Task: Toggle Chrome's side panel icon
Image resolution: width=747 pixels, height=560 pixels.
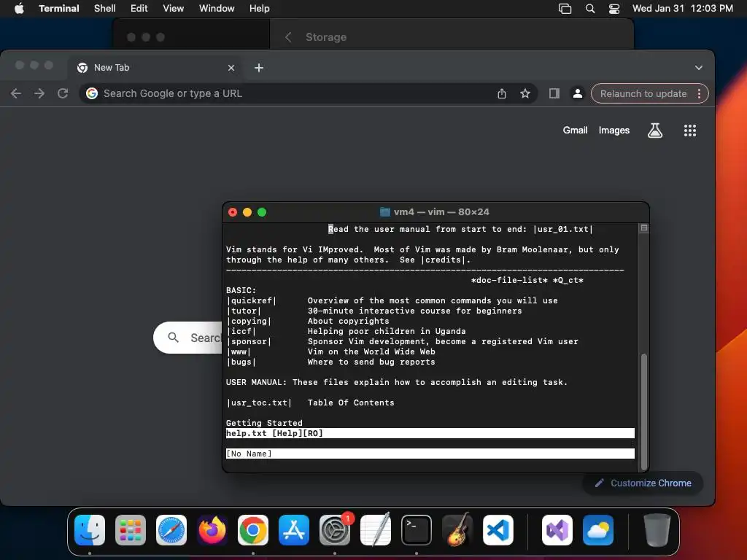Action: [554, 93]
